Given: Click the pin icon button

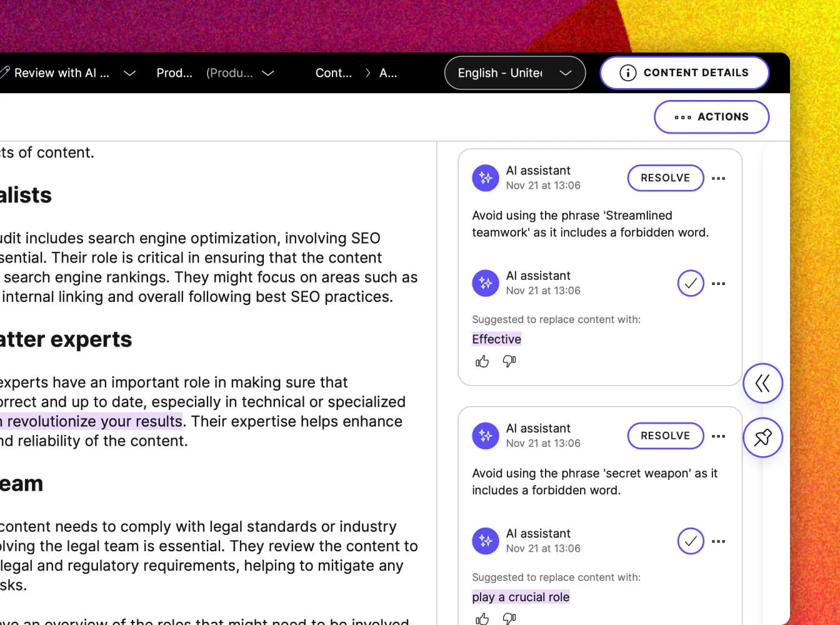Looking at the screenshot, I should [x=762, y=437].
